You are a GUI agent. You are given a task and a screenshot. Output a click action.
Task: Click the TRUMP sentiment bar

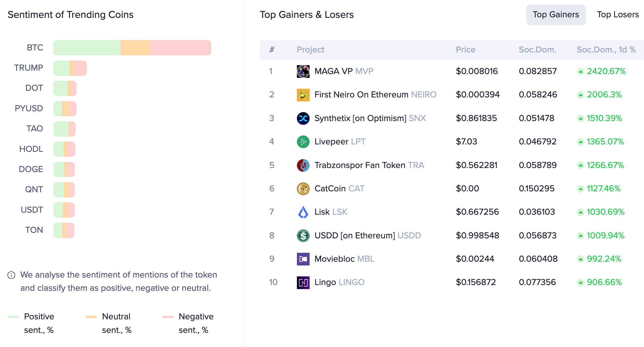(x=70, y=68)
